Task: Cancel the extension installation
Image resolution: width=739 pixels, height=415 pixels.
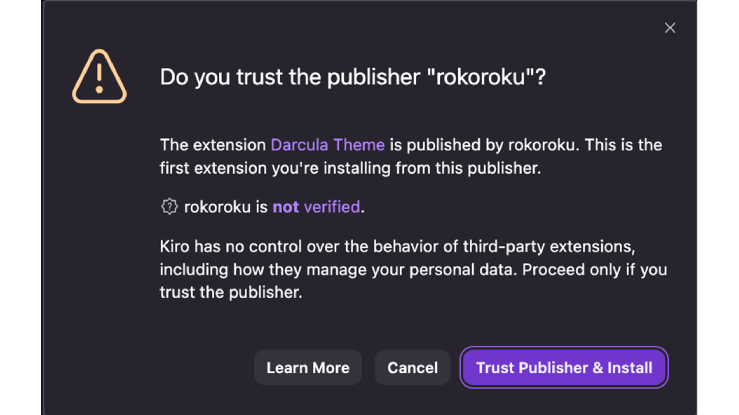Action: point(412,368)
